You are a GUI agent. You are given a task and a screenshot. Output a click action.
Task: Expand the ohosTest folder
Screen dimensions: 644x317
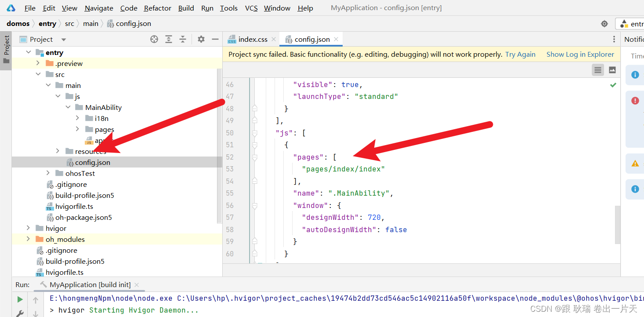click(48, 173)
